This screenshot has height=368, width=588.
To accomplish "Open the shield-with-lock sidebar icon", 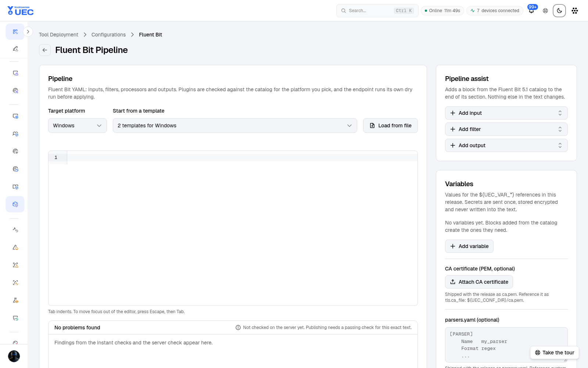I will [15, 73].
